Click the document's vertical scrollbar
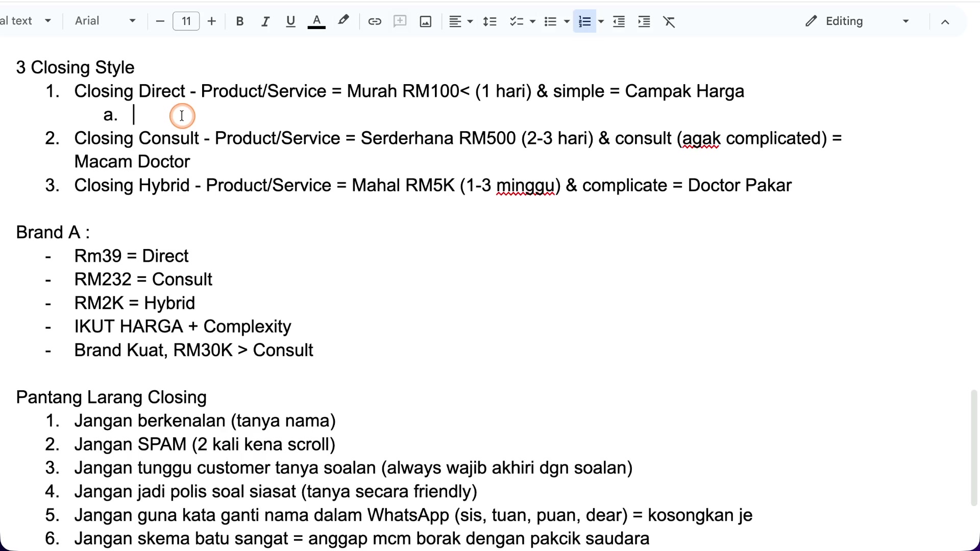The height and width of the screenshot is (551, 980). pos(974,448)
